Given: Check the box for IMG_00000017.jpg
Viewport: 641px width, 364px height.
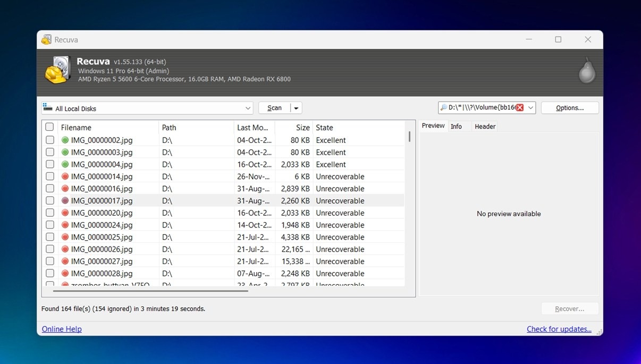Looking at the screenshot, I should pyautogui.click(x=49, y=201).
